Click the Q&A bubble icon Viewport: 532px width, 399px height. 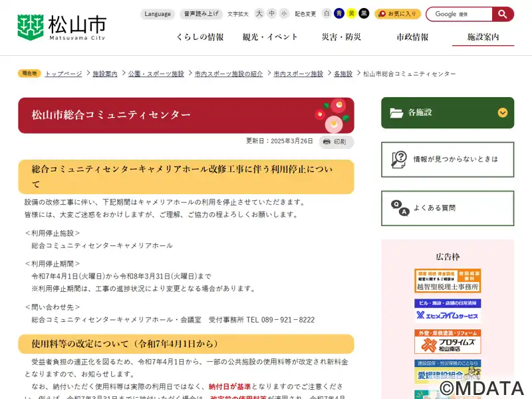click(x=400, y=208)
